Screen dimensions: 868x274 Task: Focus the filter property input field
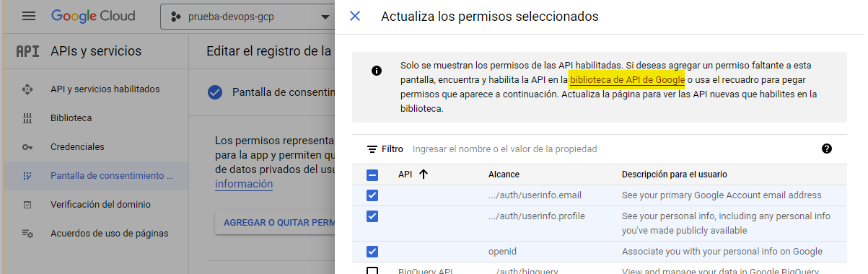point(613,149)
